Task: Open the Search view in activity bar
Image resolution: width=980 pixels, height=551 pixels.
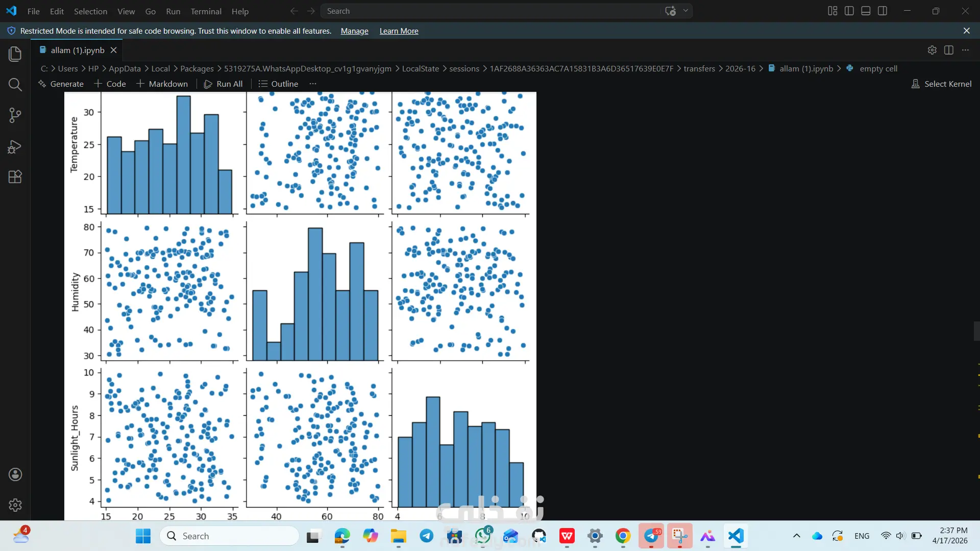Action: (15, 85)
